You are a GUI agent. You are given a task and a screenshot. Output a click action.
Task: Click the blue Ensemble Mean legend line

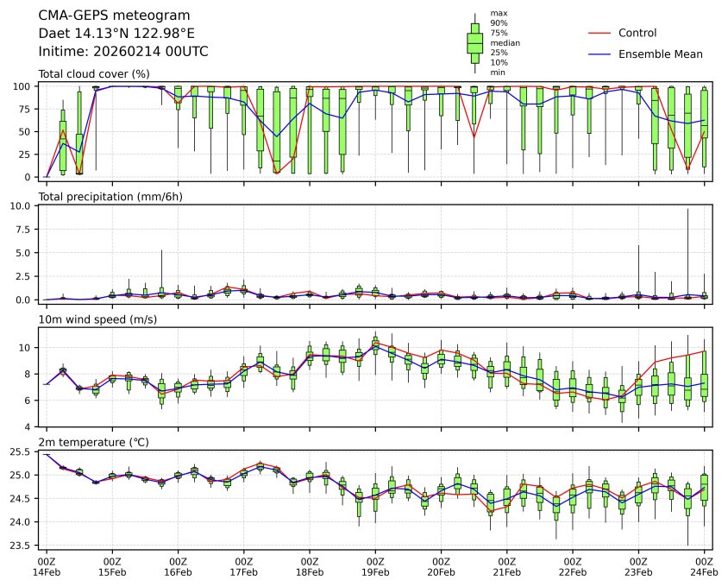click(599, 54)
